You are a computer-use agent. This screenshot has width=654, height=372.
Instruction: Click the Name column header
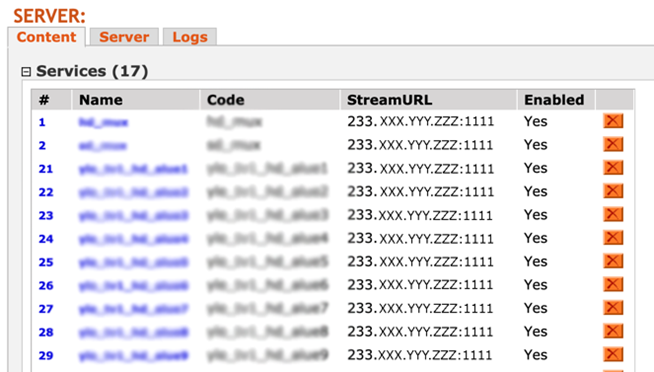tap(136, 100)
